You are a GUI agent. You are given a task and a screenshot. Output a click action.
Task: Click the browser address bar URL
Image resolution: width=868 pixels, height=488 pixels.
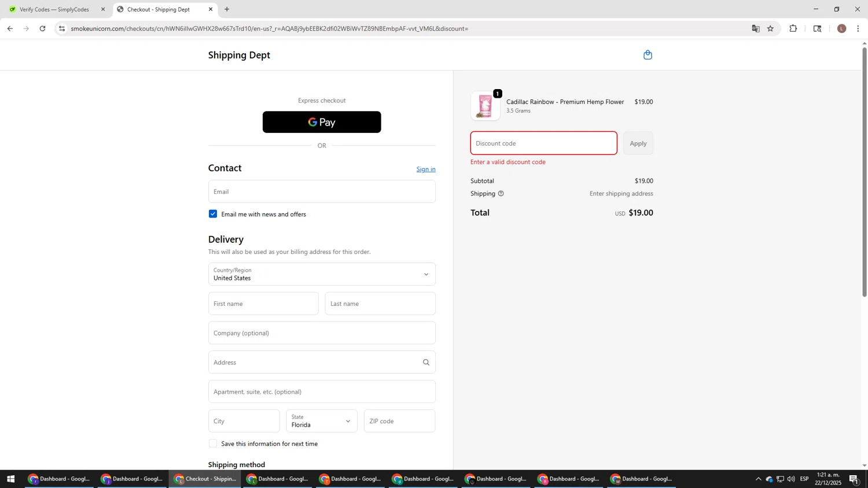pyautogui.click(x=270, y=28)
